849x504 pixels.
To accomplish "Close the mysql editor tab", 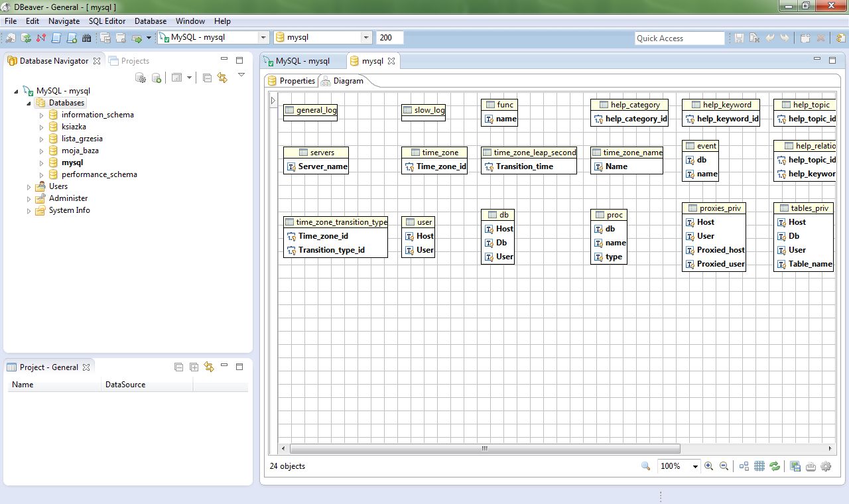I will [391, 61].
